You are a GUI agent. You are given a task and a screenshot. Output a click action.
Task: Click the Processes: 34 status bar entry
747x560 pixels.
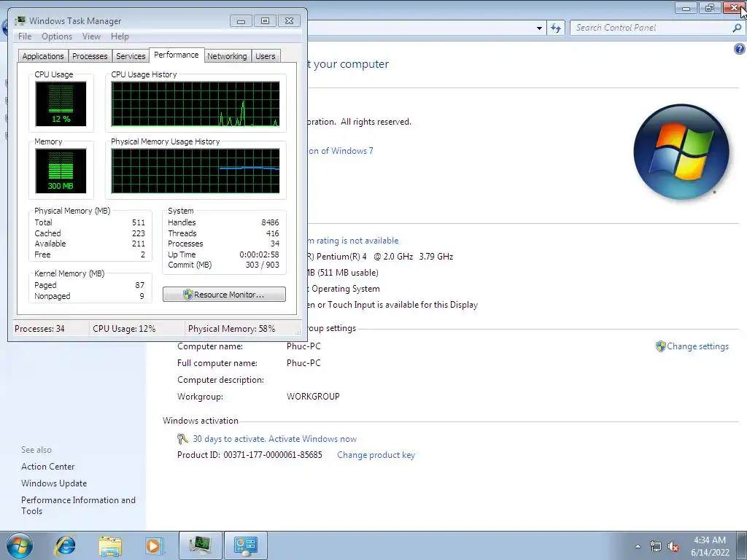click(39, 329)
